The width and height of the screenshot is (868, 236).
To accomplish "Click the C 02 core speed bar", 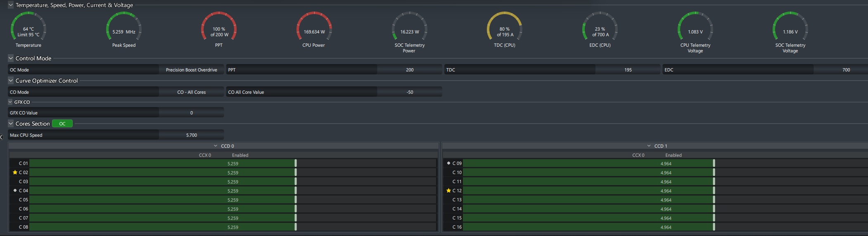I will pyautogui.click(x=233, y=172).
